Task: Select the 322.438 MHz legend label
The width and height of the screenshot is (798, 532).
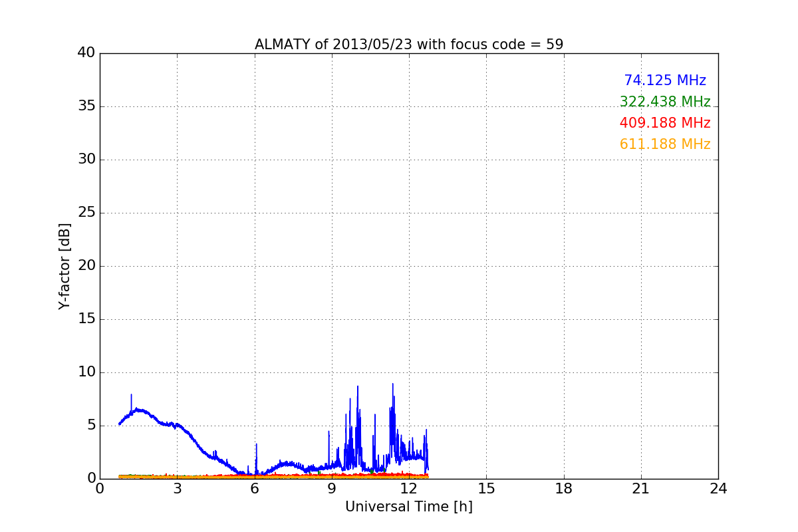Action: (665, 102)
